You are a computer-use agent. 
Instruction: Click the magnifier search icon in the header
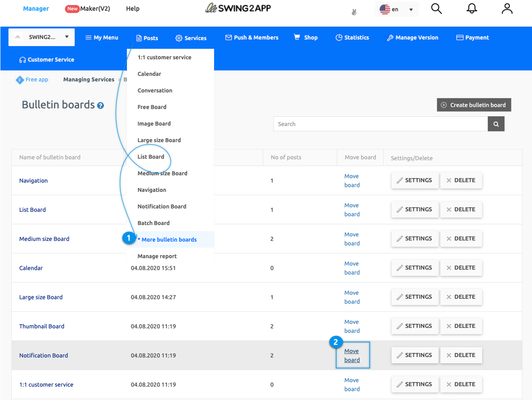tap(436, 9)
